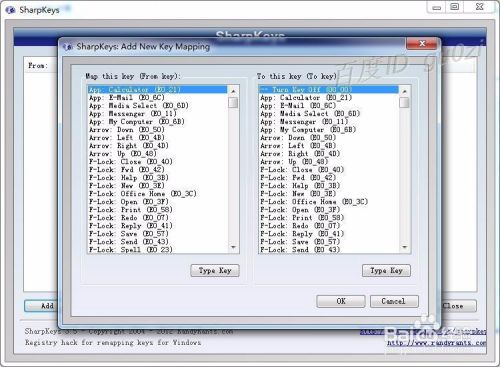Select F-Lock: Save (E0_57) in From list
500x367 pixels.
pos(158,234)
